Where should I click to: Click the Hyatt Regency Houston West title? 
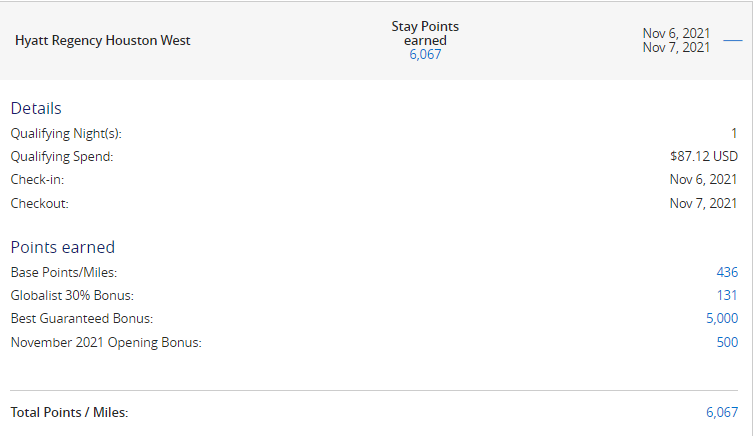[x=103, y=40]
